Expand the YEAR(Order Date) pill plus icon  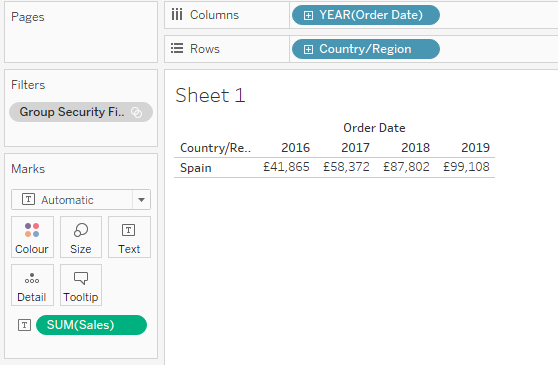[x=308, y=15]
